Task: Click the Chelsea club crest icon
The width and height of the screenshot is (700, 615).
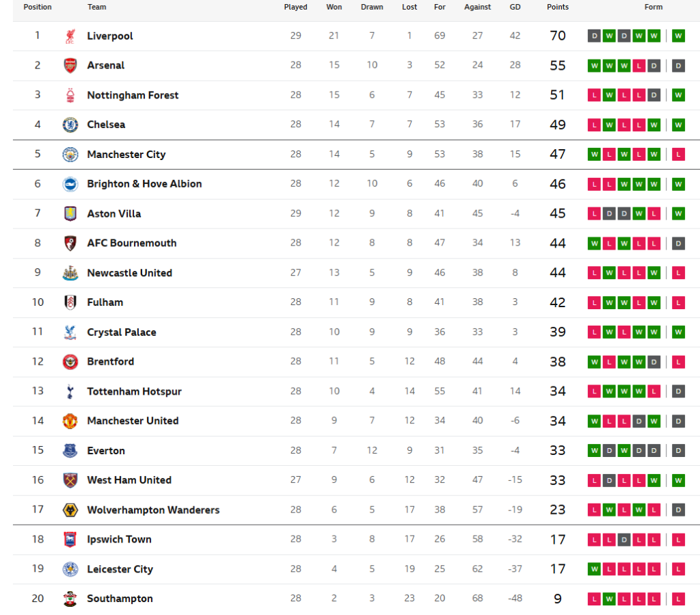Action: [x=70, y=125]
